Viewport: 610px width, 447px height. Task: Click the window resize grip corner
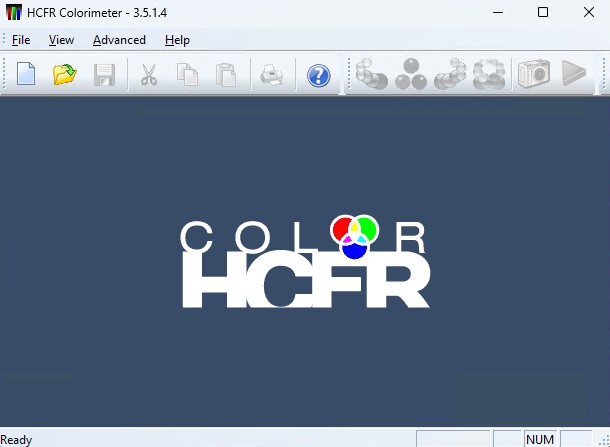pyautogui.click(x=604, y=441)
